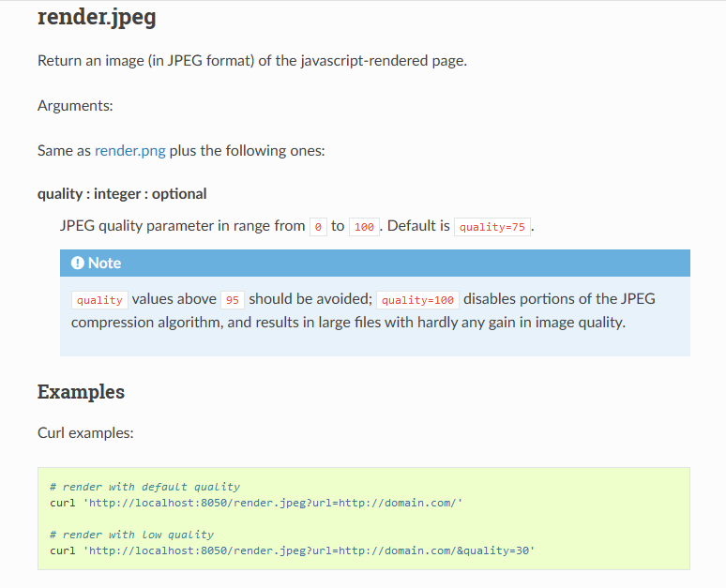This screenshot has width=726, height=588.
Task: Click the 'quality=75' default value code
Action: [492, 227]
